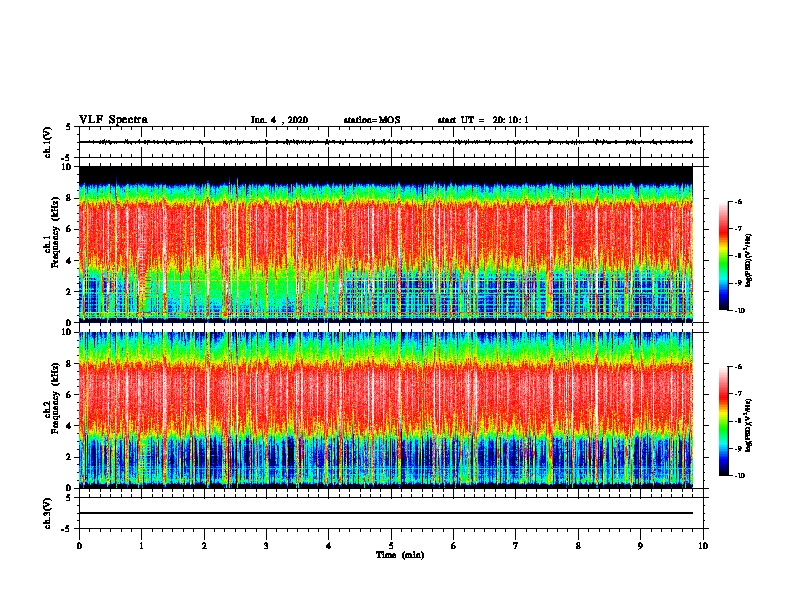Click the ch.2 colorbar log(PSD) label
Screen dimensions: 792x612
point(749,425)
